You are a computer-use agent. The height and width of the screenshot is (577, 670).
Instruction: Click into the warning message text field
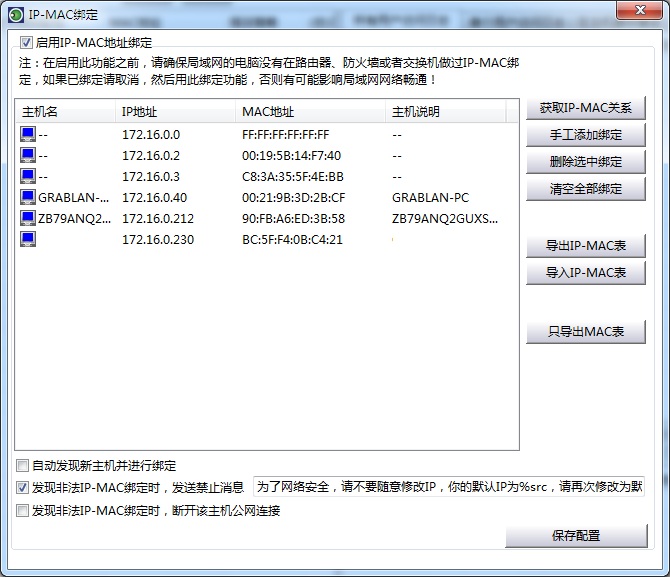pos(449,487)
